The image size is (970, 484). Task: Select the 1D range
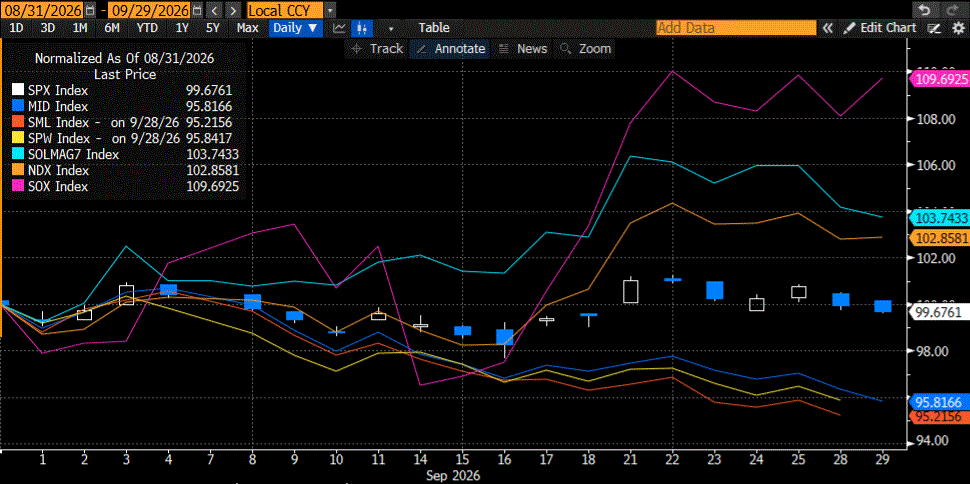tap(17, 28)
